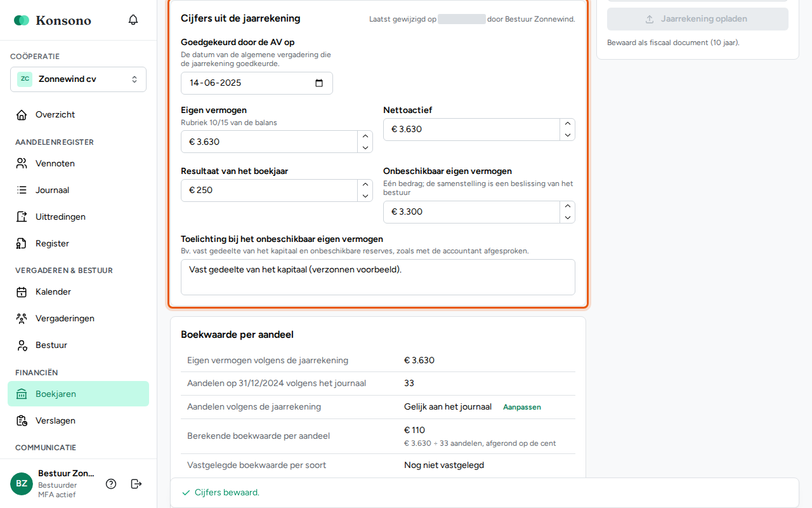Open the notifications bell

point(133,20)
